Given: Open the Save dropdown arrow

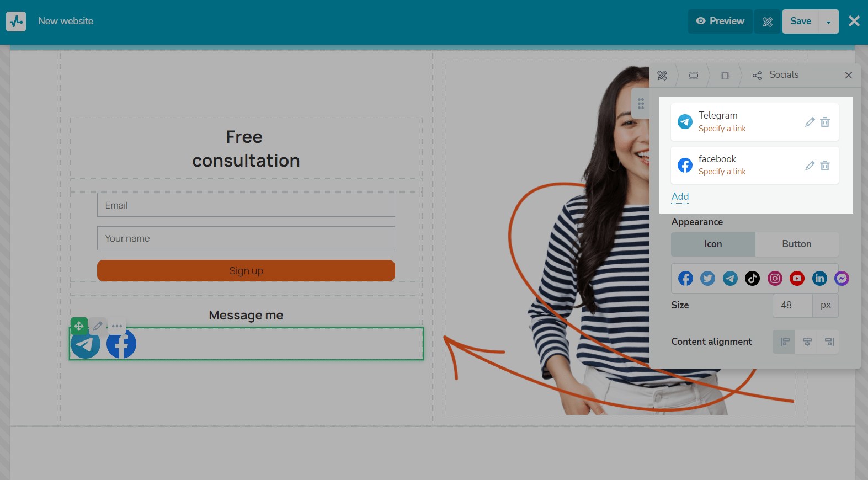Looking at the screenshot, I should [829, 22].
